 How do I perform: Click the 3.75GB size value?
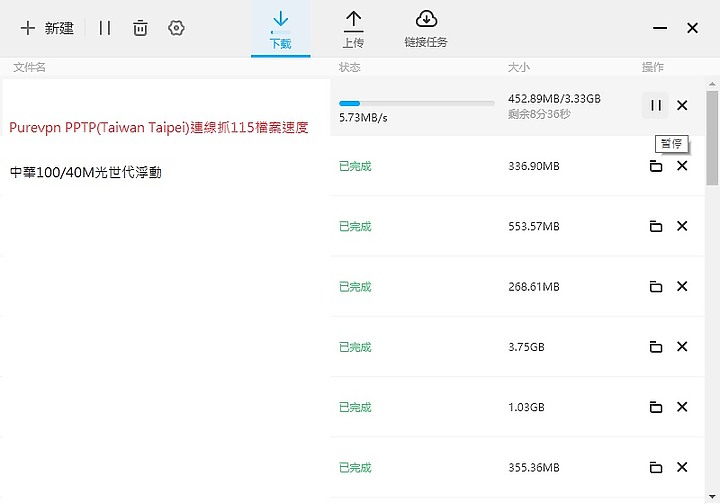point(526,347)
